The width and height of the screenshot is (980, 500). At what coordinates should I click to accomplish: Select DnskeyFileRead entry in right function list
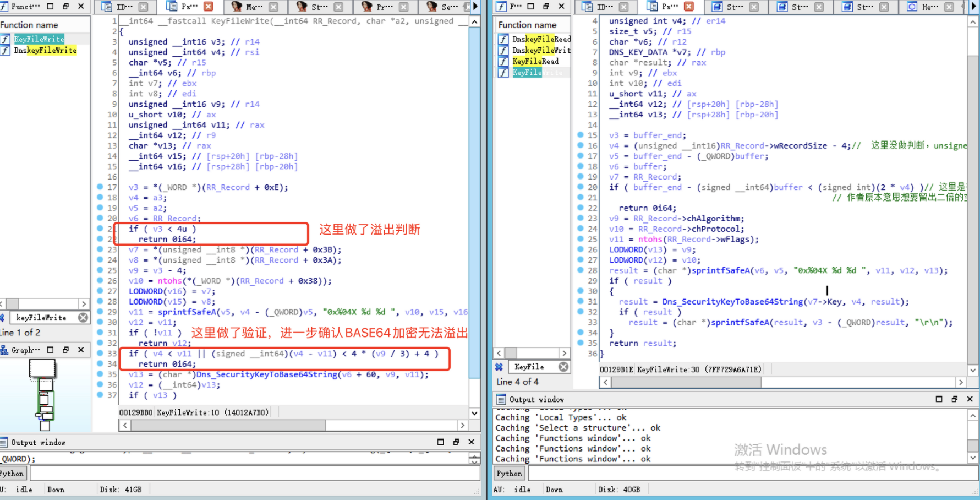(541, 39)
